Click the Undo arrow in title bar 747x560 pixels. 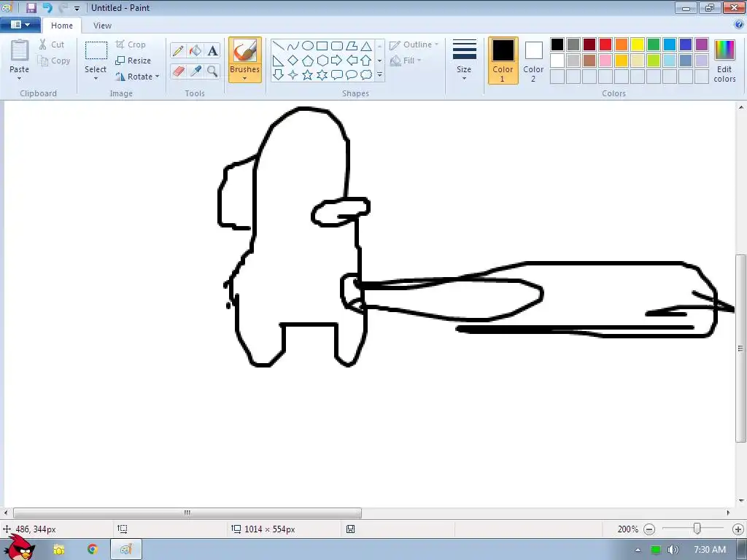(x=47, y=7)
